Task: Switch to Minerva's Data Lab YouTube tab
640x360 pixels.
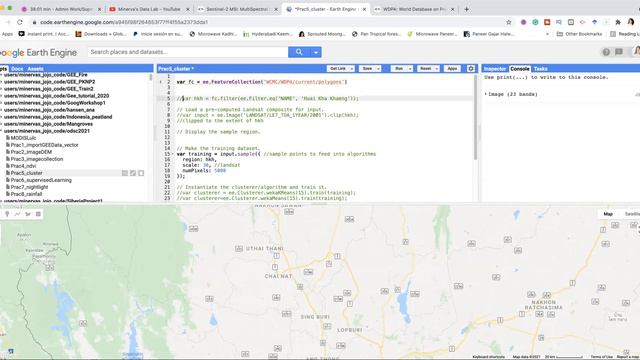Action: tap(149, 9)
